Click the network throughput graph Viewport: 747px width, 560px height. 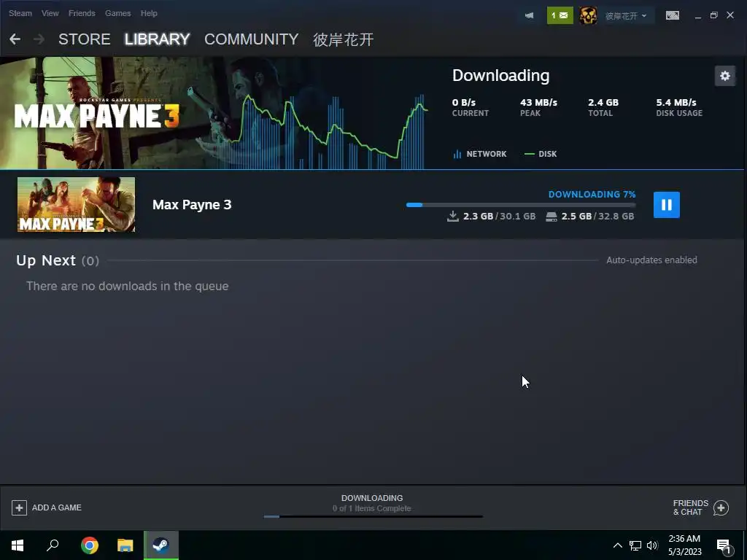tap(329, 132)
